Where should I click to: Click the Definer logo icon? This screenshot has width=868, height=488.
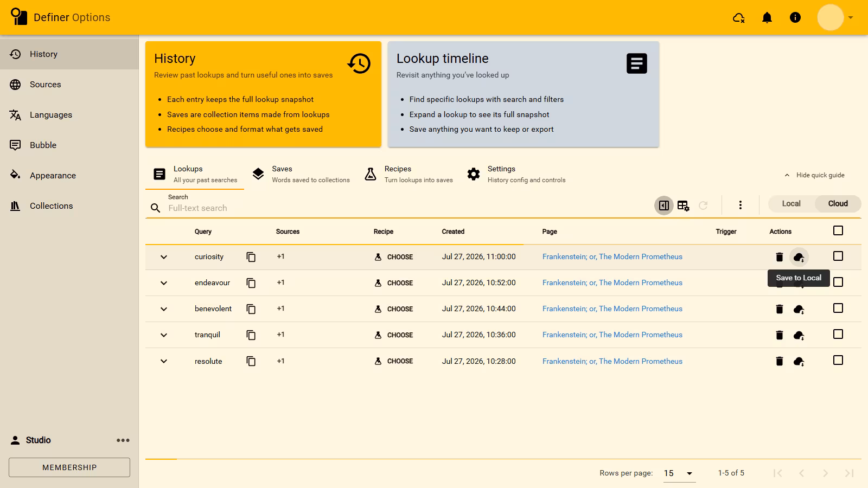coord(18,17)
